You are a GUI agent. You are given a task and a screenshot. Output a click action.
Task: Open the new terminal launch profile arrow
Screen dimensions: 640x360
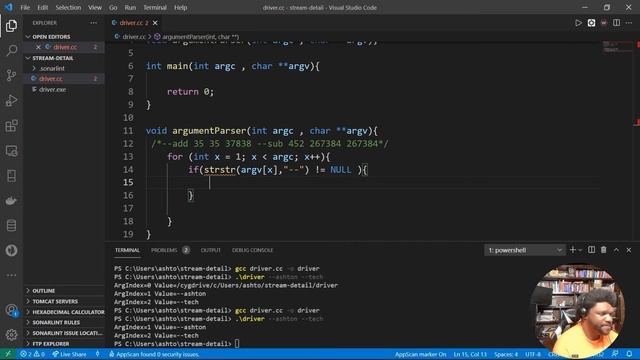tap(580, 250)
